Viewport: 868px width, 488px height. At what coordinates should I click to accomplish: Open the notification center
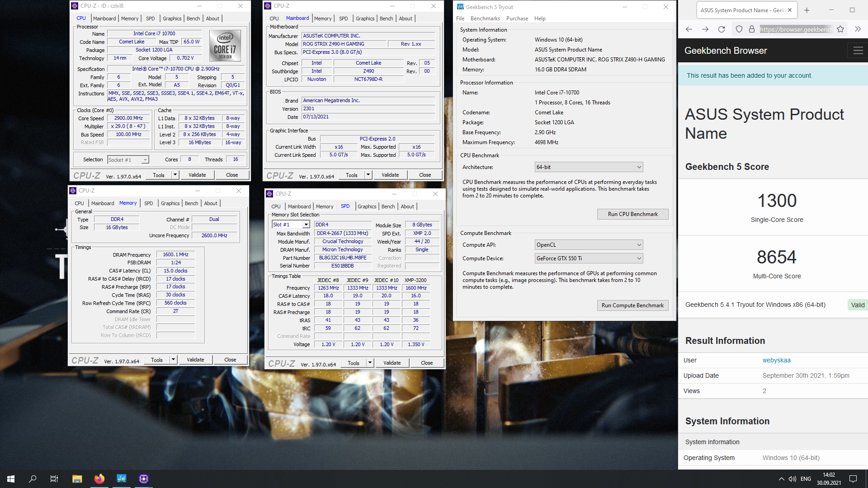point(853,479)
